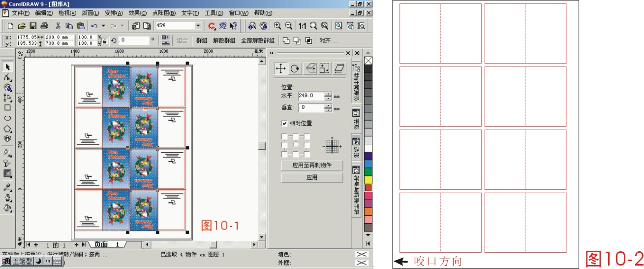The image size is (644, 269).
Task: Paste using the clipboard icon
Action: [x=81, y=26]
